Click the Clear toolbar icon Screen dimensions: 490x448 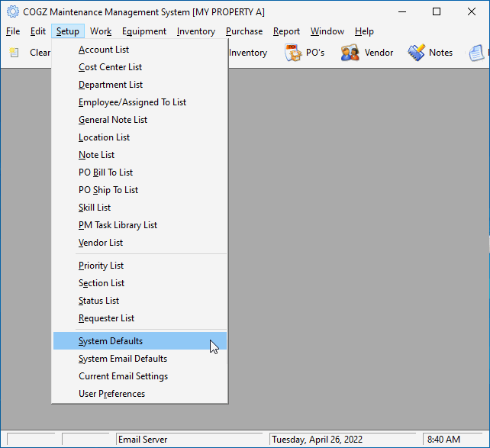point(14,53)
